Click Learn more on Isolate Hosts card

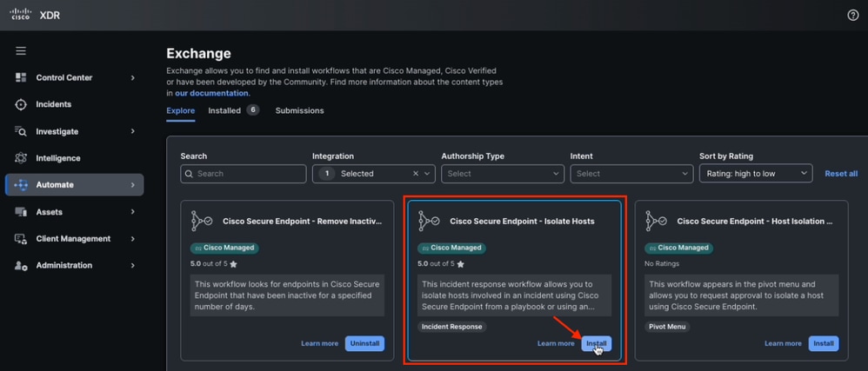(556, 343)
